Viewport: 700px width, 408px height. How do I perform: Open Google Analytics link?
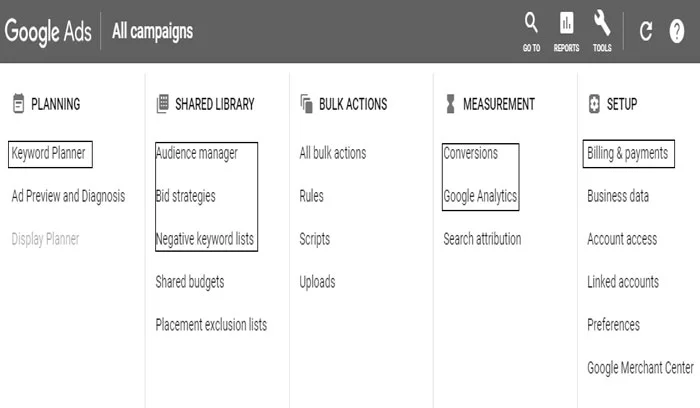coord(480,196)
